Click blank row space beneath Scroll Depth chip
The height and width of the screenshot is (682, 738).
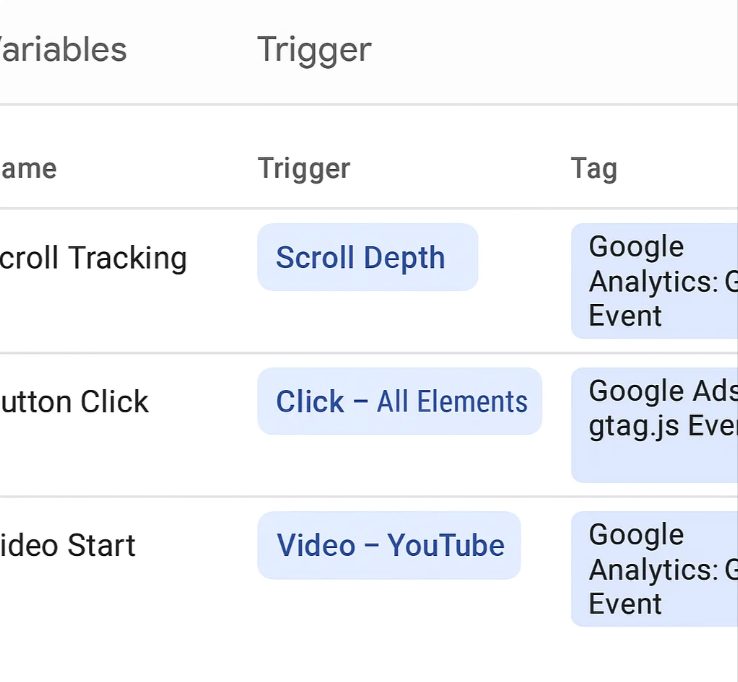point(367,321)
